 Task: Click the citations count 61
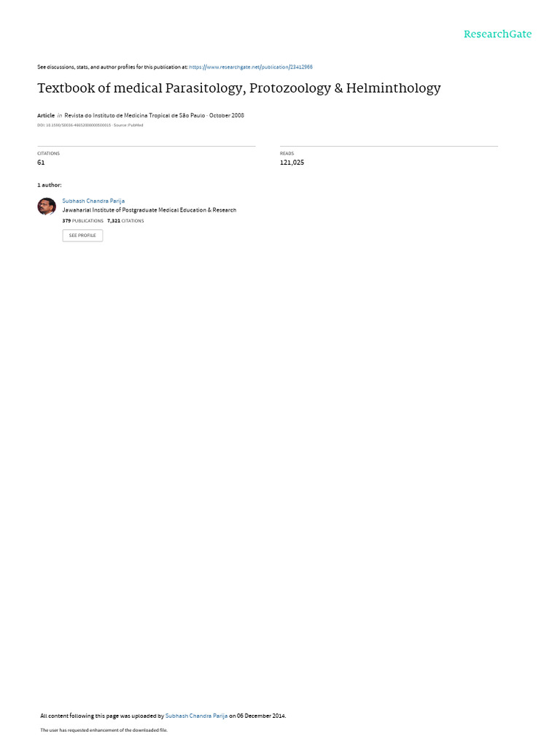pos(41,163)
